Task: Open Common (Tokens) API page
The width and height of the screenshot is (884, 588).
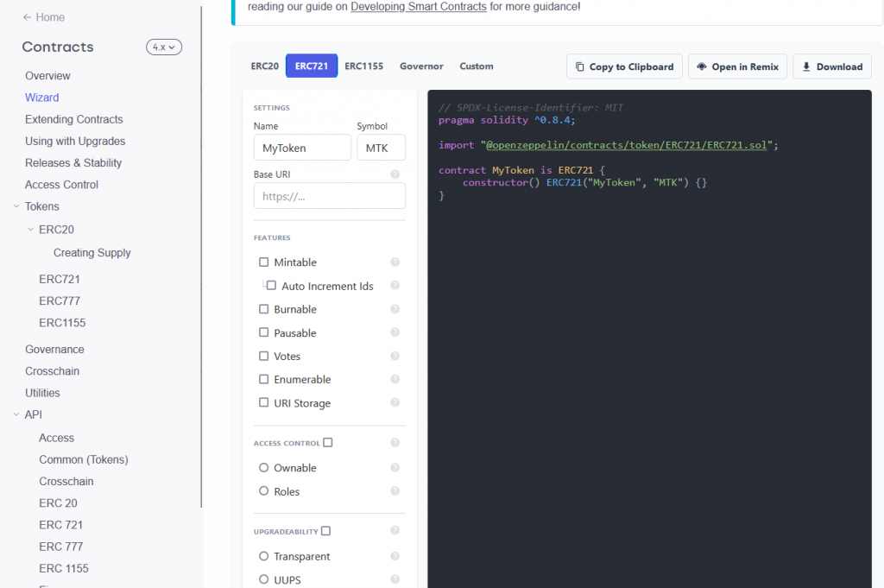Action: 84,459
